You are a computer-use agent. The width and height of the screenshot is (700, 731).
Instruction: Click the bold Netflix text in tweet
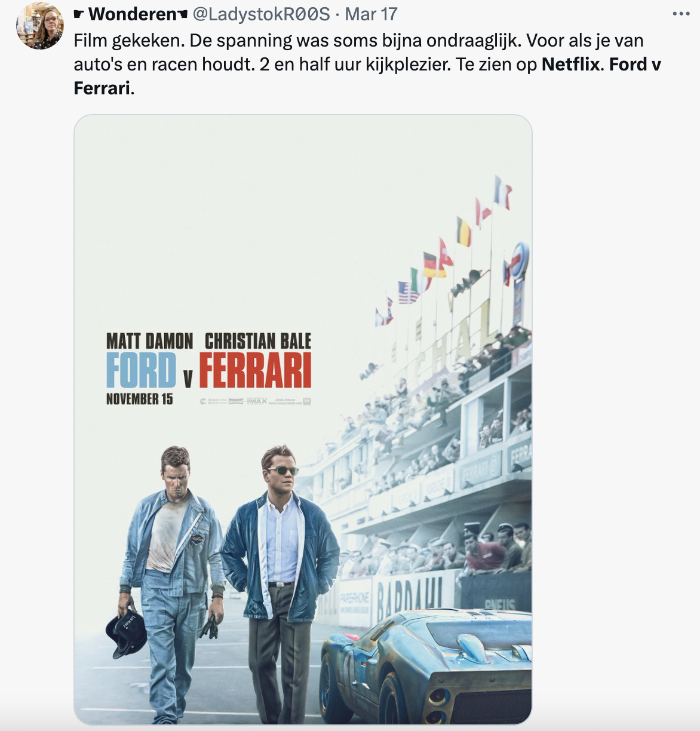click(x=570, y=64)
